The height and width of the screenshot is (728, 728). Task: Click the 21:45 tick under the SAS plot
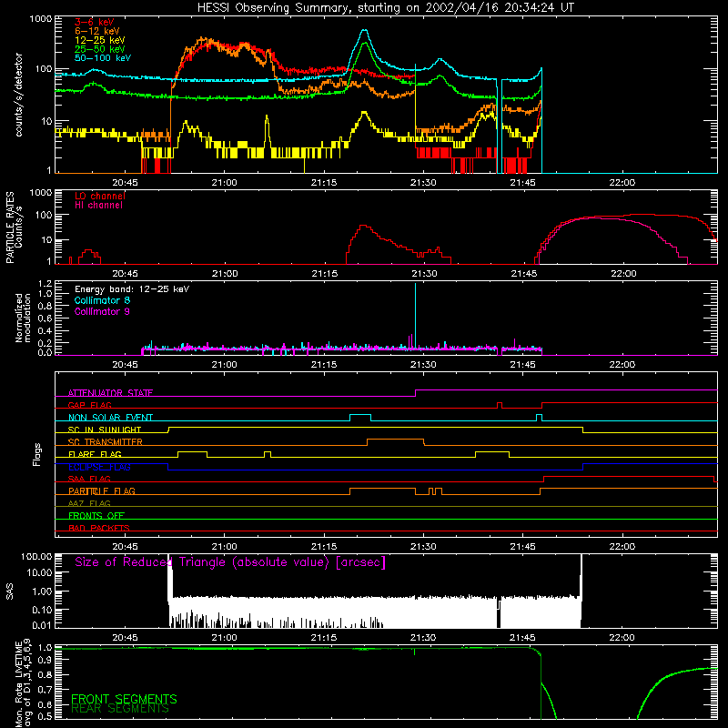click(x=522, y=638)
